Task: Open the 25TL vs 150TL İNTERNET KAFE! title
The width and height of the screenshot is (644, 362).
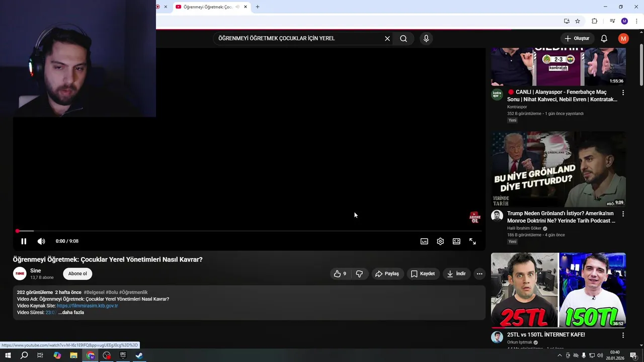Action: [x=546, y=334]
